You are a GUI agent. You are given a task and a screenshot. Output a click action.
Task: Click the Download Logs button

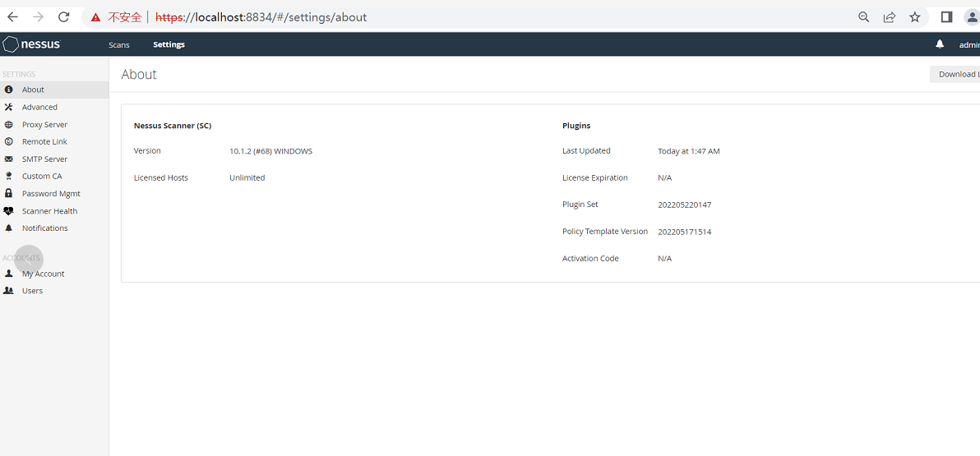(x=955, y=74)
